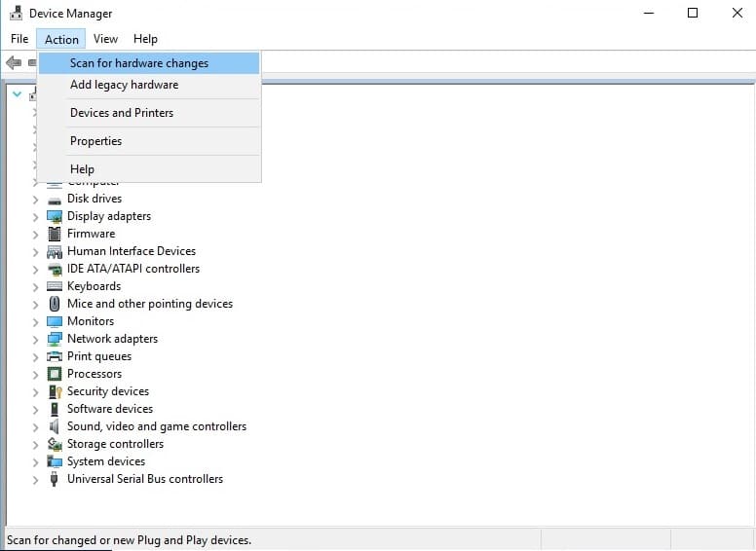The width and height of the screenshot is (756, 551).
Task: Click the Network adapters icon
Action: tap(55, 339)
